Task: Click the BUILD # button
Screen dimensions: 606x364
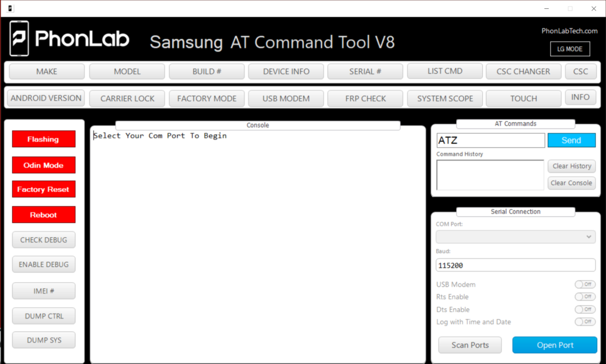Action: (207, 72)
